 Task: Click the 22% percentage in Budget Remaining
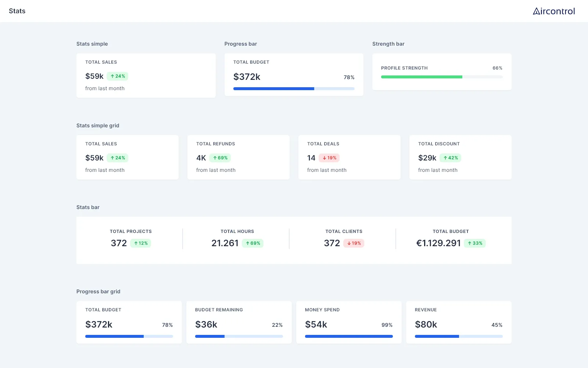click(277, 325)
